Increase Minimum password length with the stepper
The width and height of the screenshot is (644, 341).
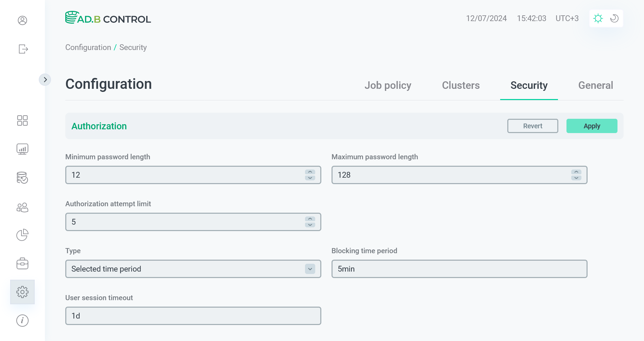(x=309, y=172)
